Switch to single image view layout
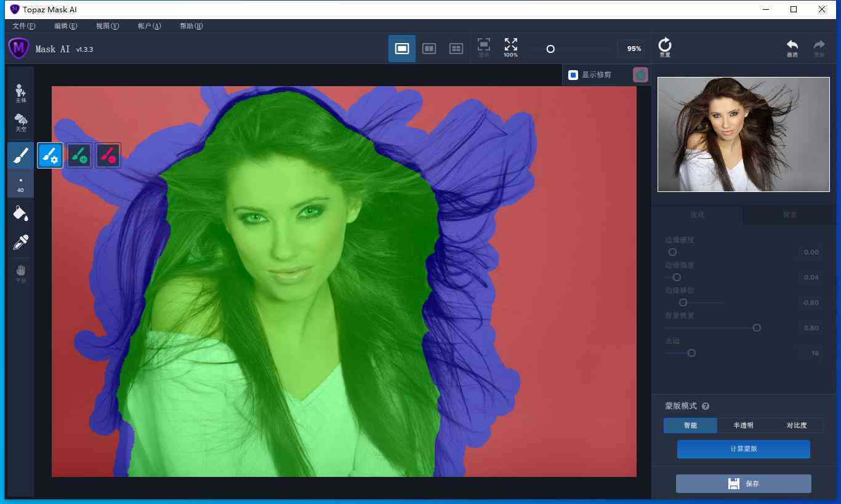The height and width of the screenshot is (504, 841). 402,49
